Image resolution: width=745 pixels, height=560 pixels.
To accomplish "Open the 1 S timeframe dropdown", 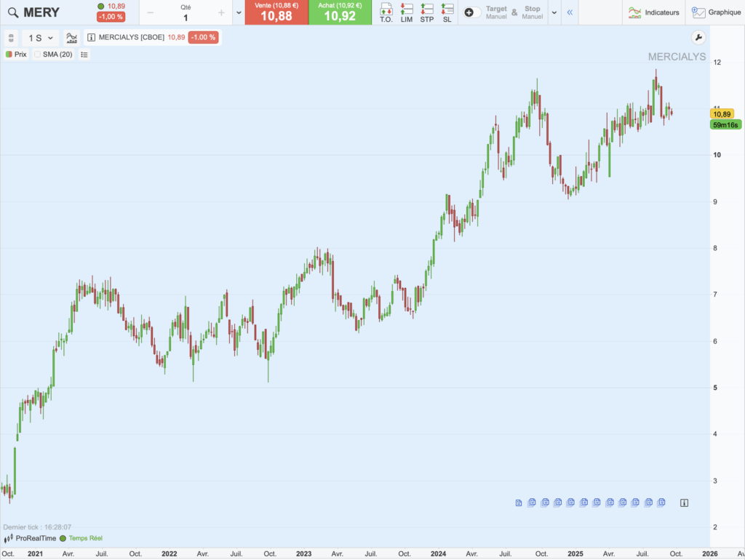I will tap(41, 38).
